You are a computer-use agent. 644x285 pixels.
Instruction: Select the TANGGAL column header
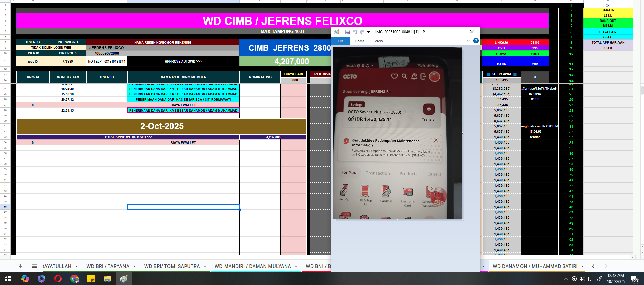pyautogui.click(x=33, y=77)
